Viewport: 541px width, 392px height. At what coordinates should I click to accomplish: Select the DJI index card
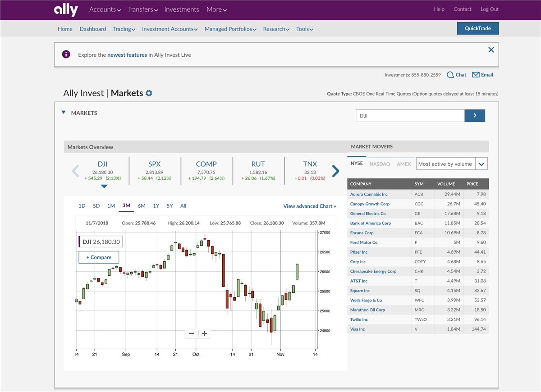(103, 171)
